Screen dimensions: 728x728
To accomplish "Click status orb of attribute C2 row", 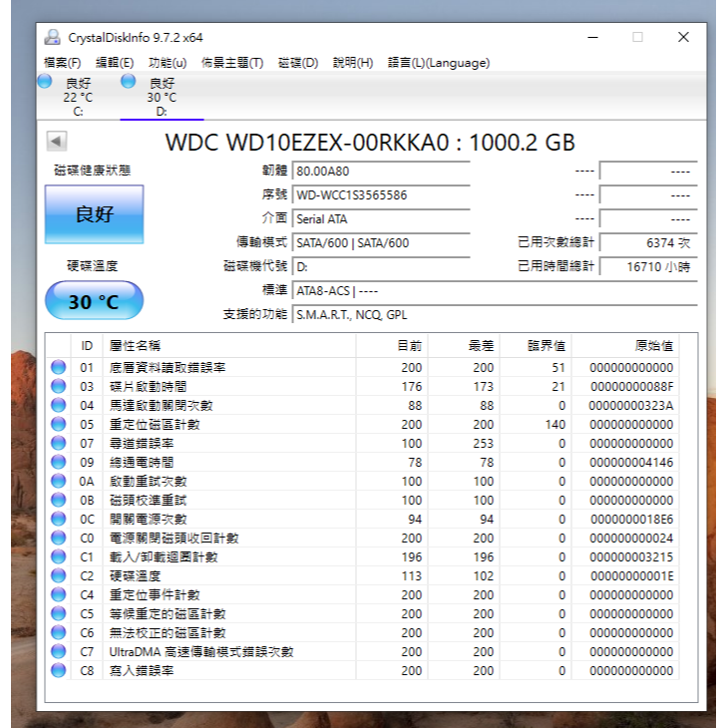I will pyautogui.click(x=58, y=575).
